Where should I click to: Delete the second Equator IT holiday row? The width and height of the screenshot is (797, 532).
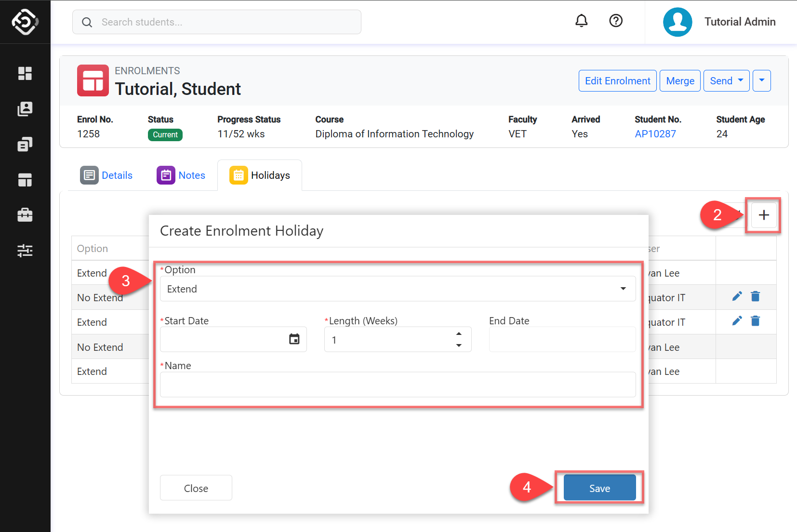(x=756, y=321)
